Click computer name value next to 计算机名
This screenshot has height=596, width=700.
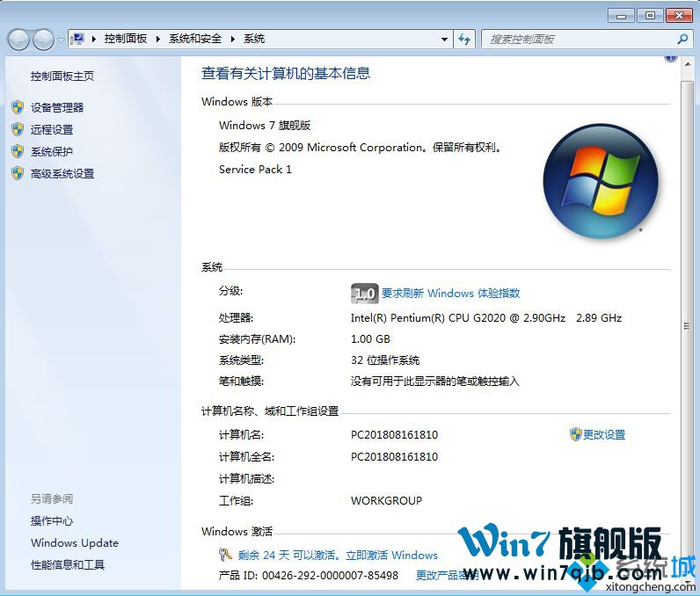click(x=394, y=435)
